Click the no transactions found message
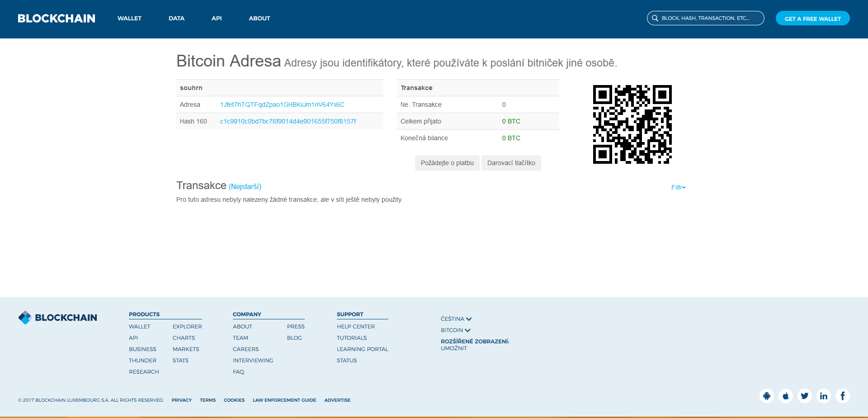This screenshot has width=868, height=418. (x=289, y=199)
